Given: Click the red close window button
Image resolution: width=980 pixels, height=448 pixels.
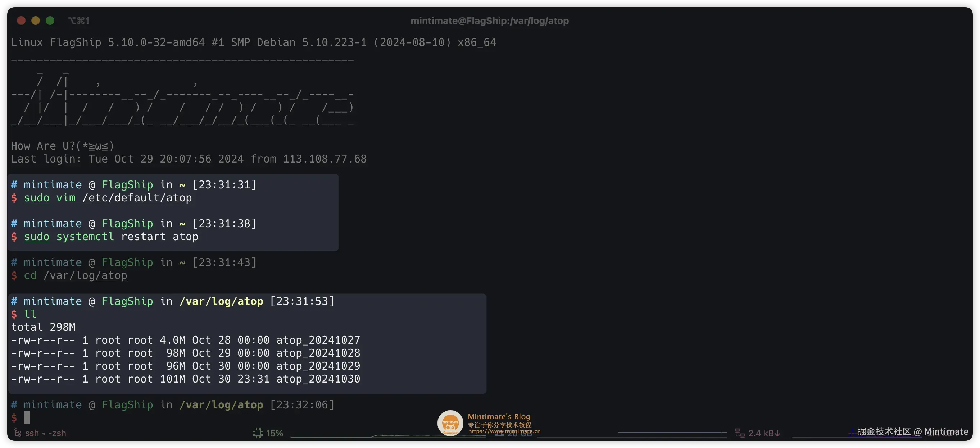Looking at the screenshot, I should [x=21, y=20].
